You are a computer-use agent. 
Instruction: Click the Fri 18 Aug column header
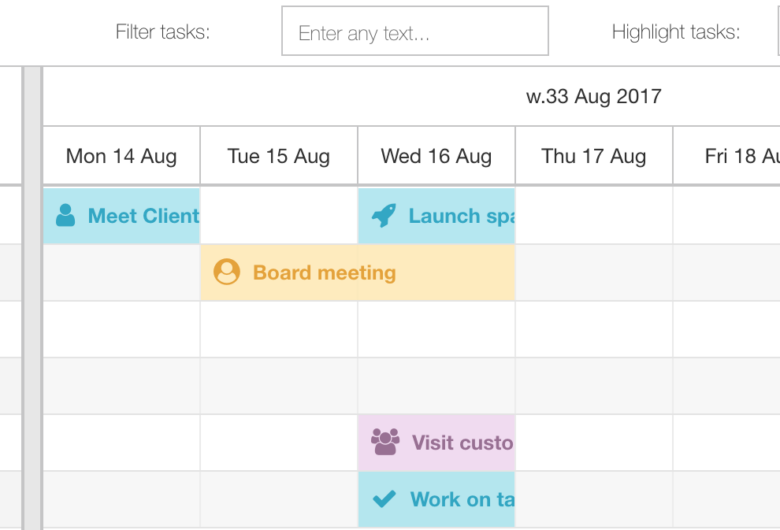coord(727,156)
